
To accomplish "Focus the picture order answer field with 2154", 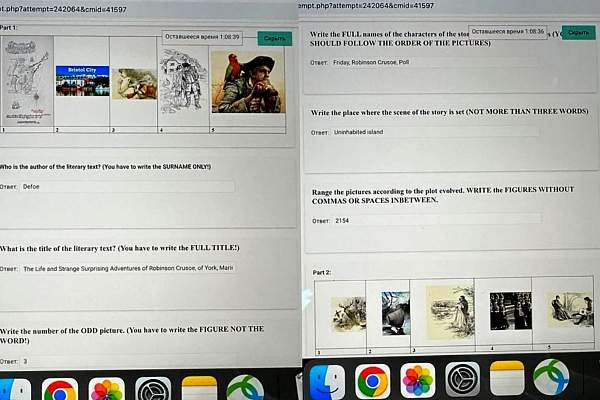I will click(x=430, y=219).
